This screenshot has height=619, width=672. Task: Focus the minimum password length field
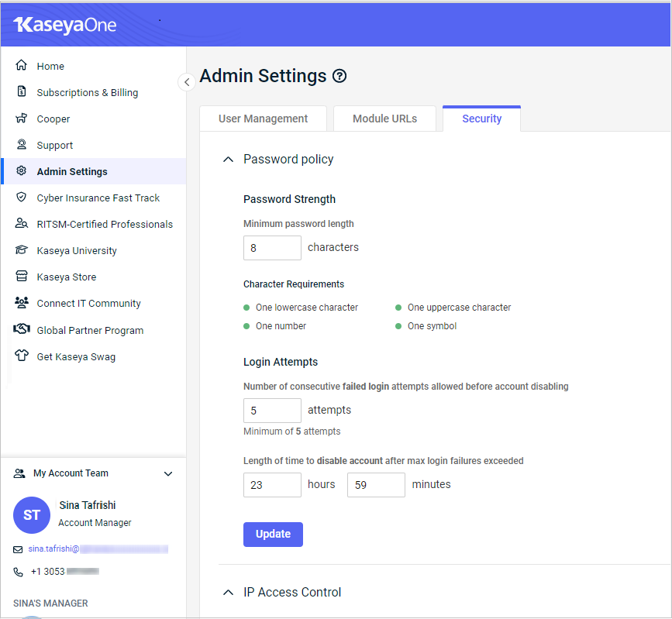[x=272, y=248]
